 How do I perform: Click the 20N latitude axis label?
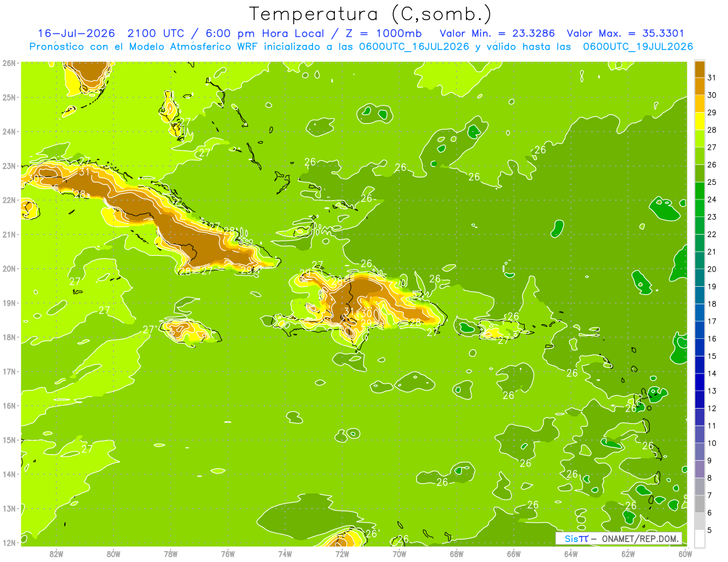click(9, 269)
